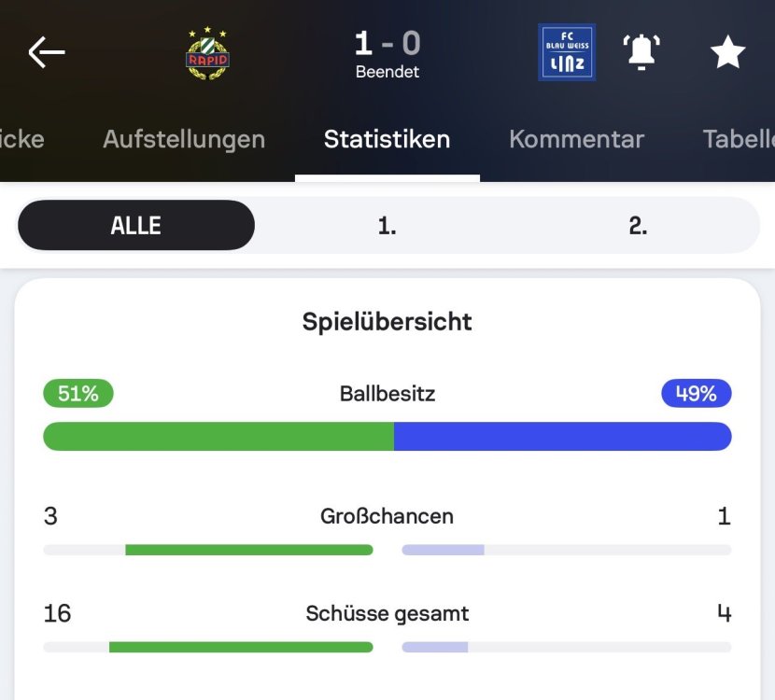This screenshot has height=700, width=775.
Task: Click the Ballbesitz possession bar
Action: coord(387,436)
